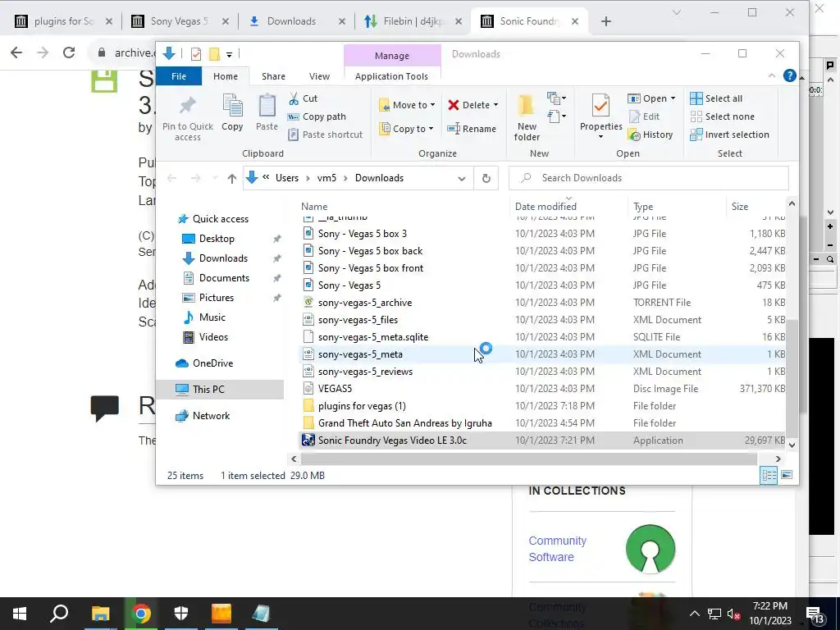Switch to the details view layout icon

point(769,475)
